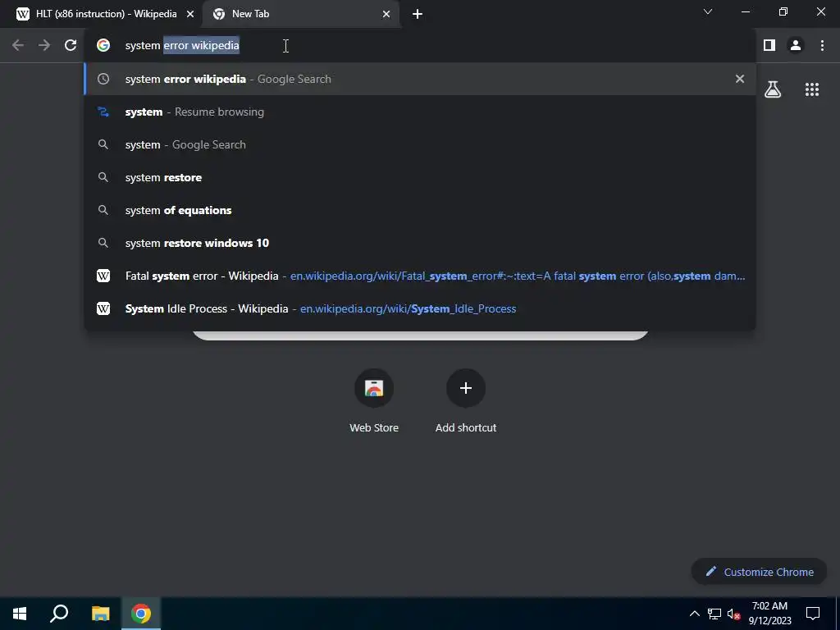Open the notification center icon

pyautogui.click(x=813, y=614)
